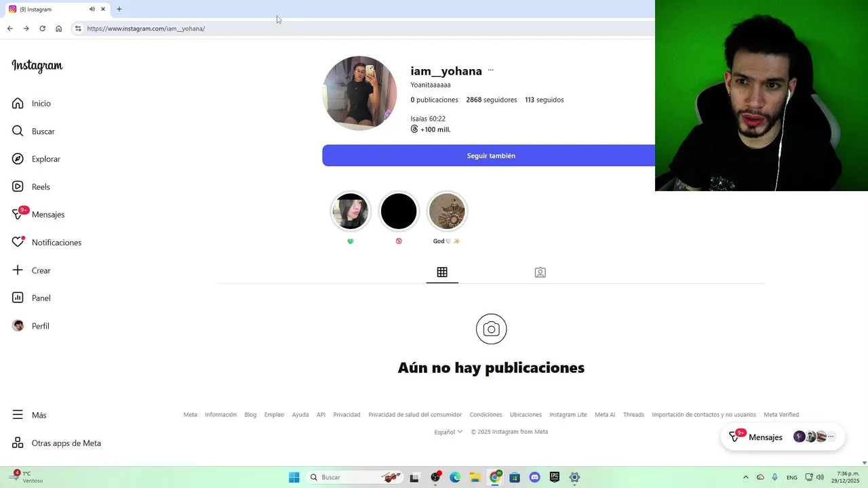This screenshot has width=868, height=488.
Task: Switch to the tagged photos tab
Action: (x=540, y=272)
